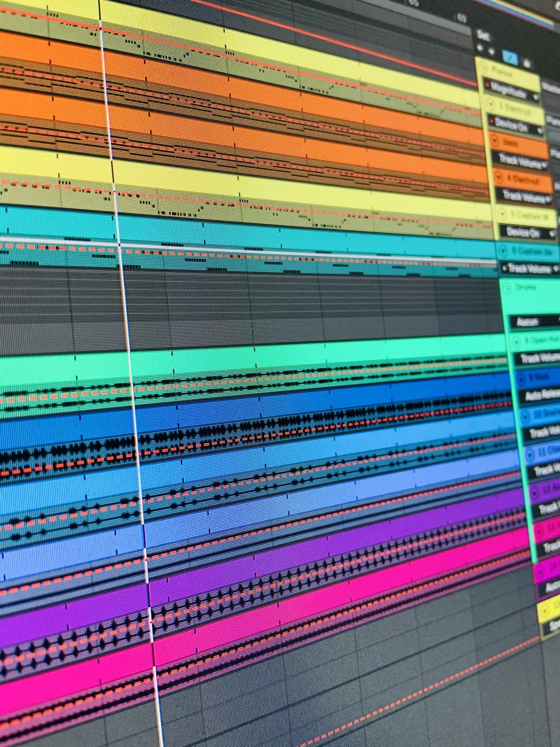
Task: Open Device On chooser under 5 Captain
Action: [x=528, y=232]
